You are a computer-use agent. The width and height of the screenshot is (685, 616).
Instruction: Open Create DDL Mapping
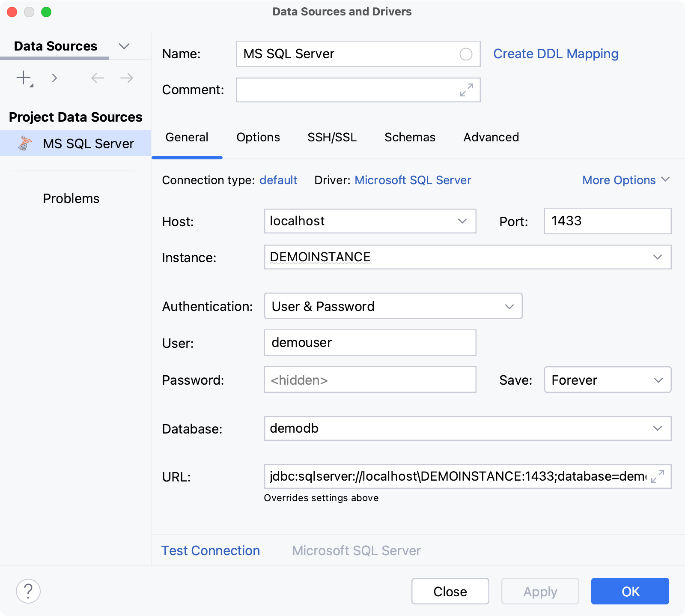(555, 54)
